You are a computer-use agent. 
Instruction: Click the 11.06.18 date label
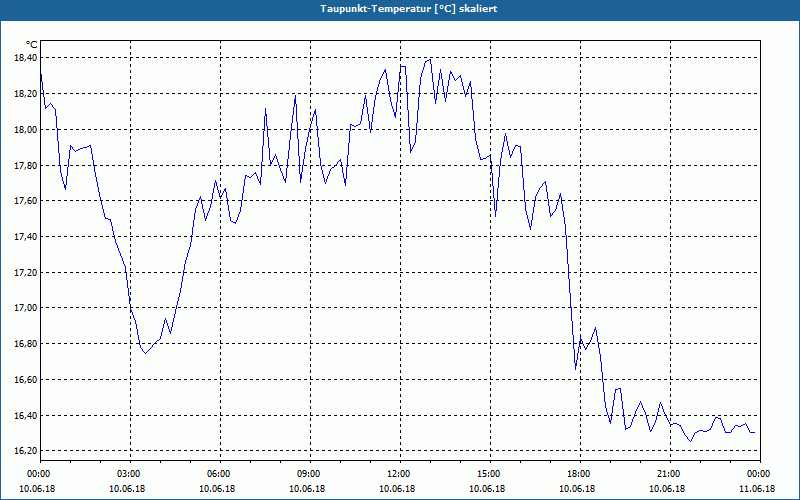click(x=757, y=488)
